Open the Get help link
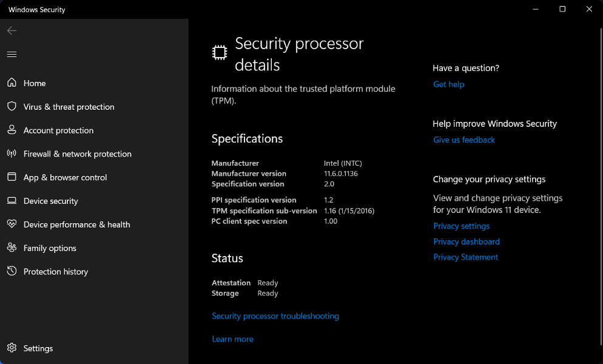 pos(448,84)
